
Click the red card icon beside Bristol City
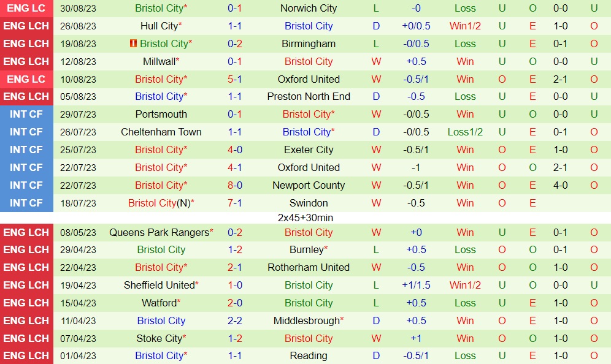click(x=134, y=44)
